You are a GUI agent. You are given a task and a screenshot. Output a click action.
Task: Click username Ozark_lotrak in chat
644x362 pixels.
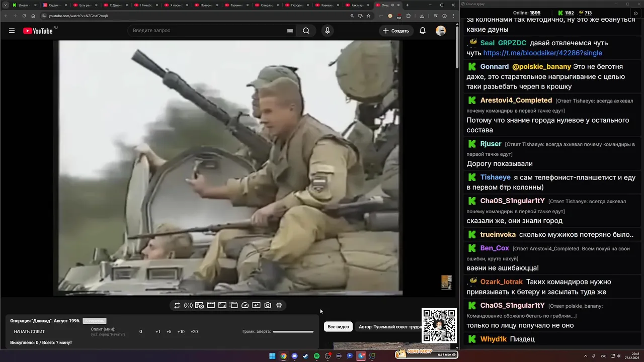click(x=502, y=282)
